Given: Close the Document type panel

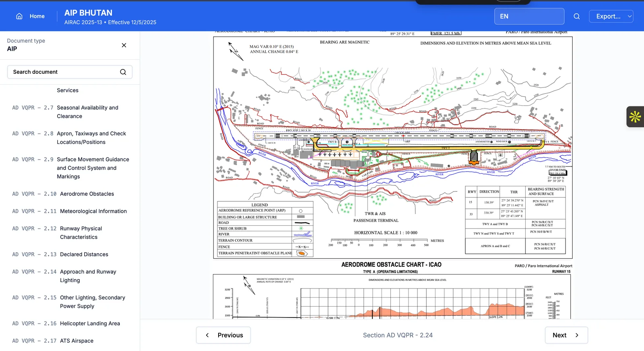Looking at the screenshot, I should coord(124,45).
